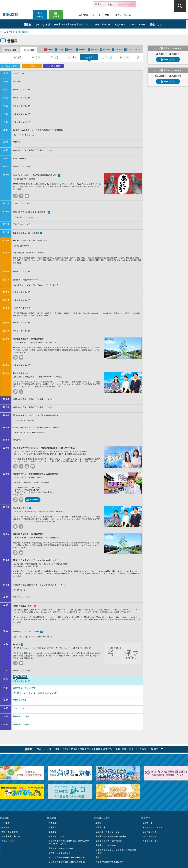
Task: Open globe icon for 22:30 きょうとDays
Action: [15, 526]
